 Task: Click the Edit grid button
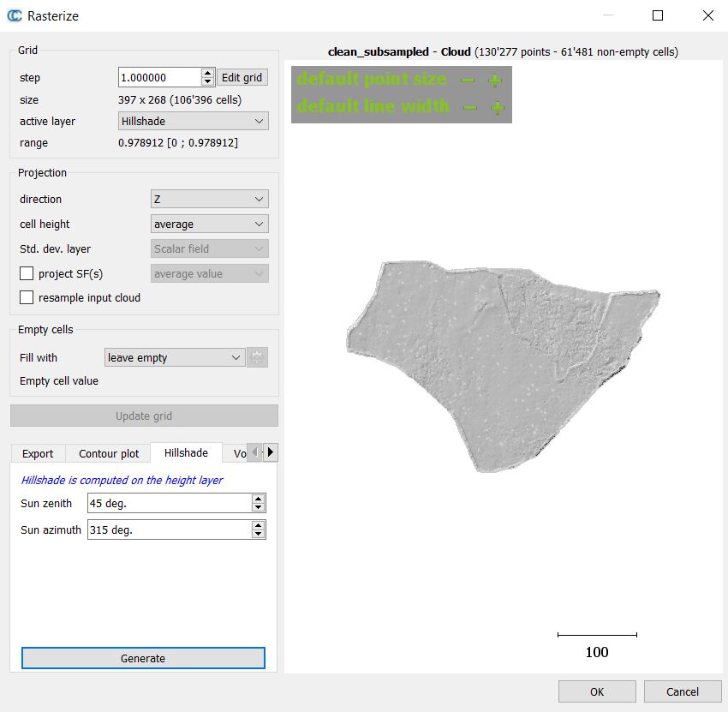click(242, 77)
